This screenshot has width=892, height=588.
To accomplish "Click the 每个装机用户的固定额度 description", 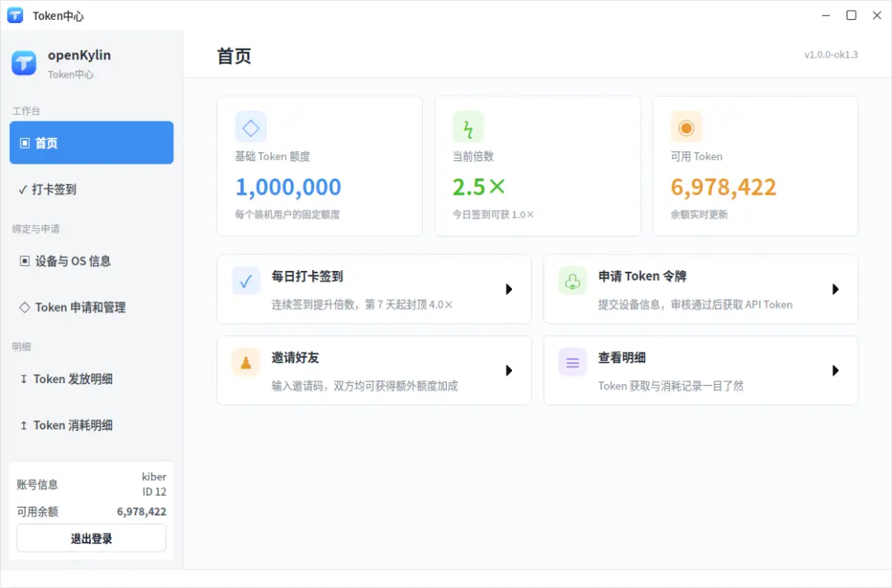I will point(288,215).
